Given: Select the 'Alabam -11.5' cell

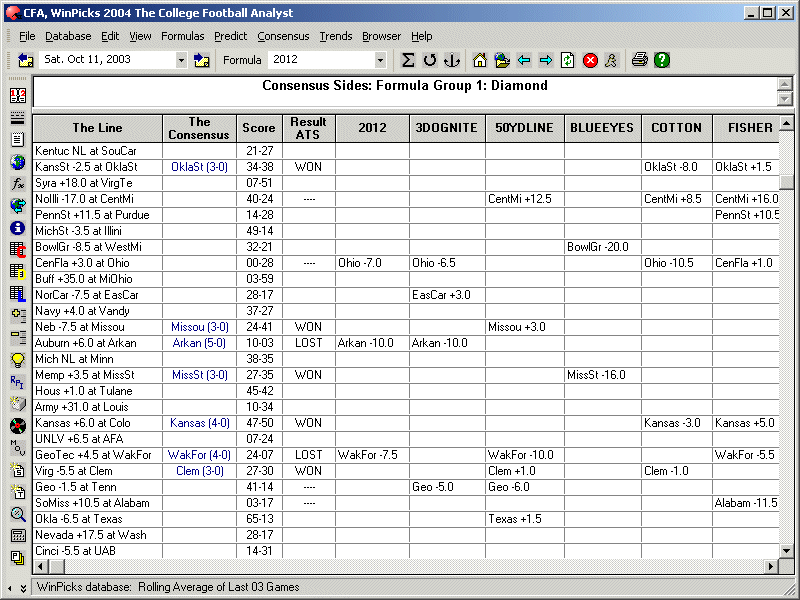Looking at the screenshot, I should click(x=746, y=503).
